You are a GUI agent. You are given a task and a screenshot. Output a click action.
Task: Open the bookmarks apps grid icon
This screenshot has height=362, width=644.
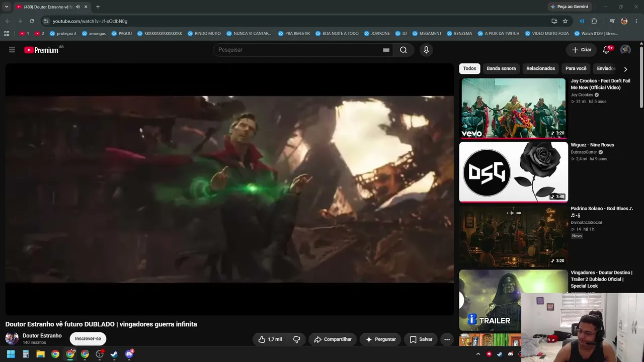pos(7,34)
